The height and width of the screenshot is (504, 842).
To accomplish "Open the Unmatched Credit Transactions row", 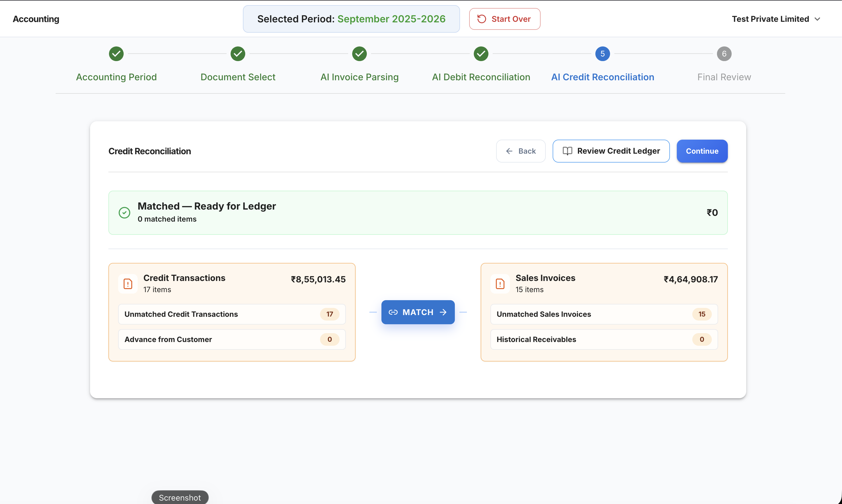I will pos(232,314).
